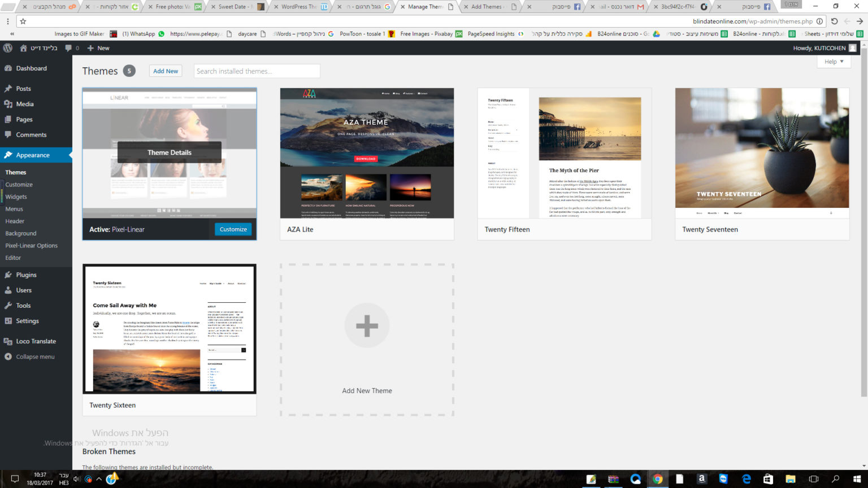Click the Add New themes button
The image size is (868, 488).
[166, 71]
